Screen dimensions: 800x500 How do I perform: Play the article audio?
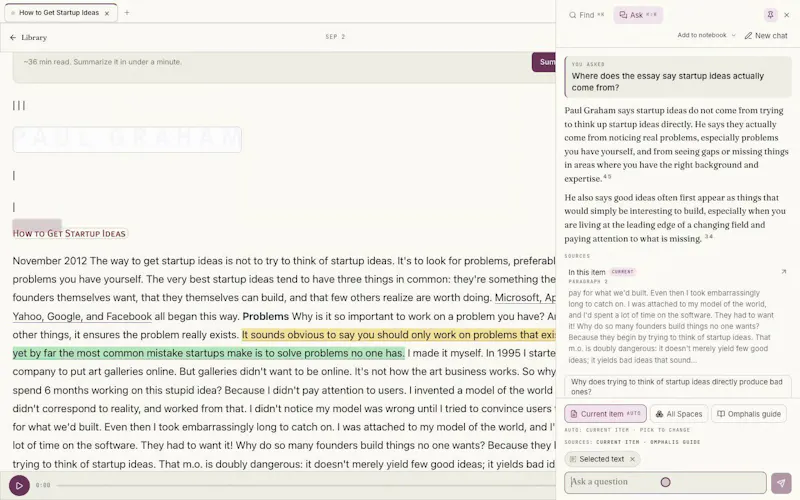click(19, 485)
